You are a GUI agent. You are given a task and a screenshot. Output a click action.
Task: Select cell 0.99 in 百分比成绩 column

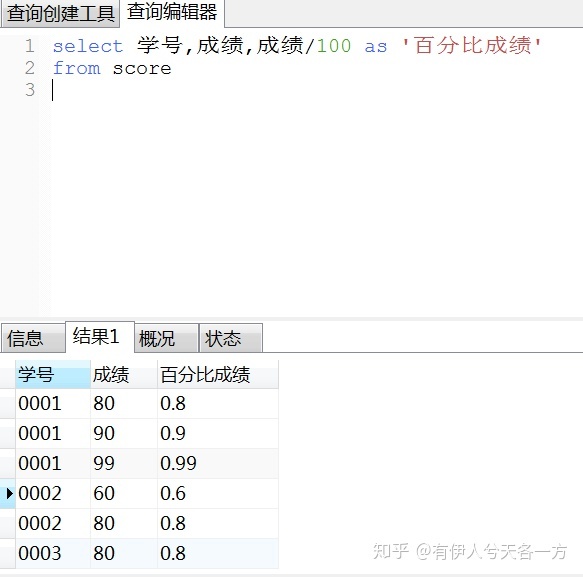(x=218, y=463)
